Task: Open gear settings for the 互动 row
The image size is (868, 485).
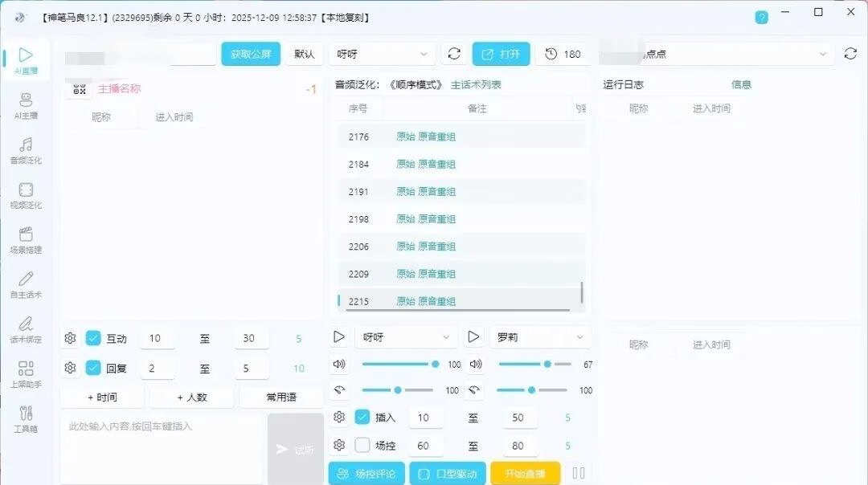Action: [x=70, y=338]
